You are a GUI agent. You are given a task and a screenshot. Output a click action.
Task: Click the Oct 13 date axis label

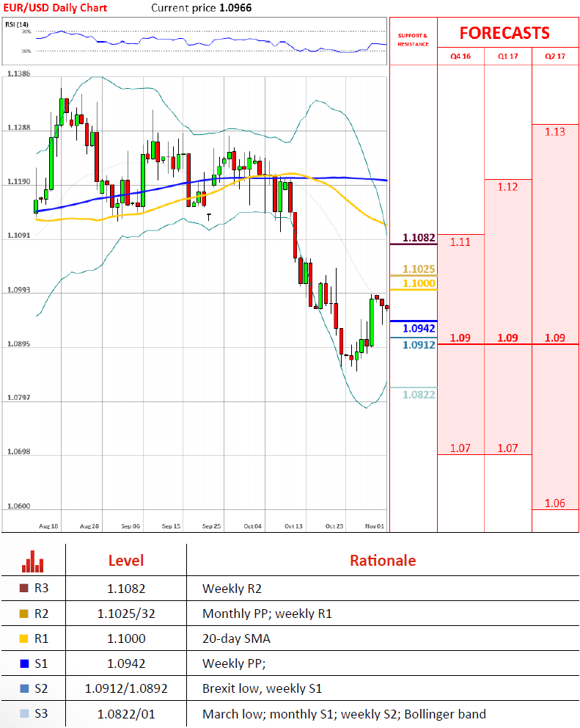pyautogui.click(x=293, y=526)
